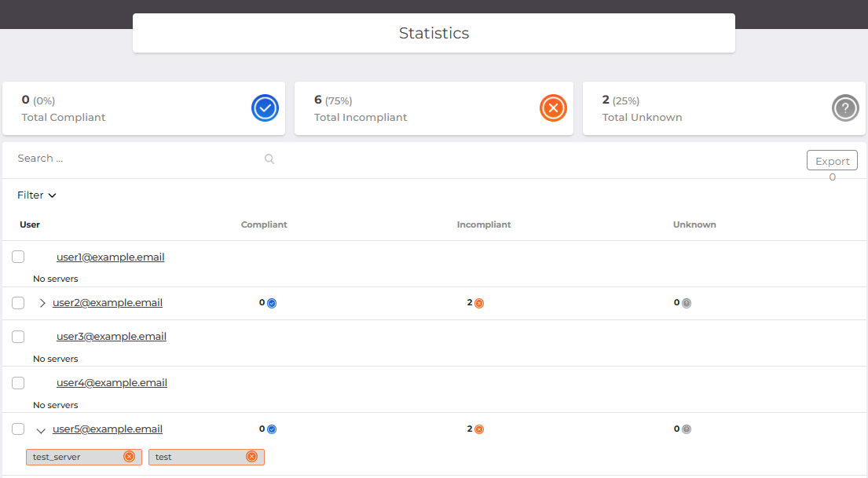Click user2's unknown count icon

[x=687, y=303]
